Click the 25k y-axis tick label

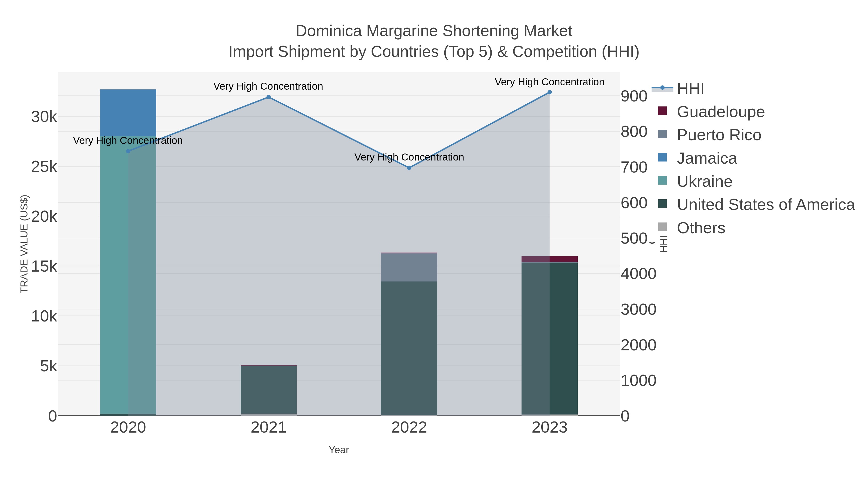[x=44, y=167]
